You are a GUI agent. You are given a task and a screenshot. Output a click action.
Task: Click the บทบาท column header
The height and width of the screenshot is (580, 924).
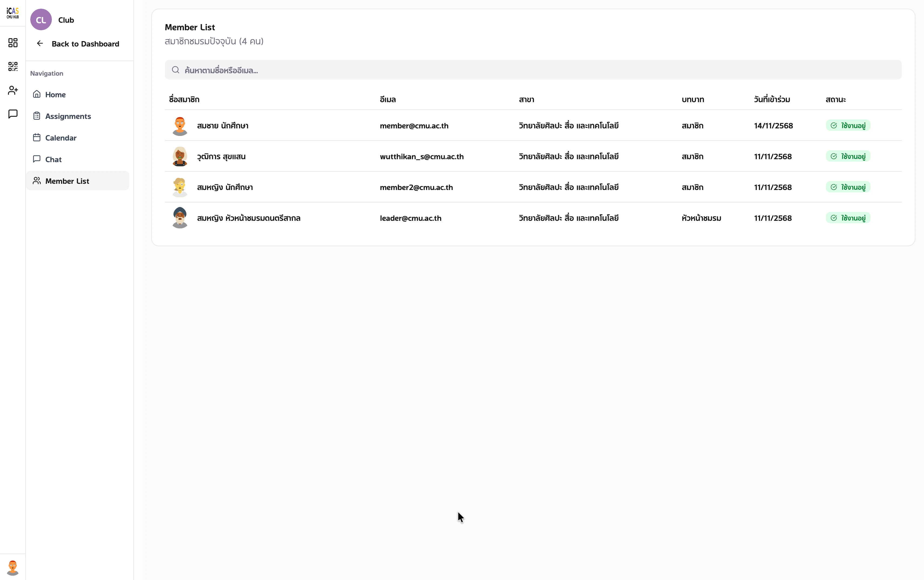[692, 99]
